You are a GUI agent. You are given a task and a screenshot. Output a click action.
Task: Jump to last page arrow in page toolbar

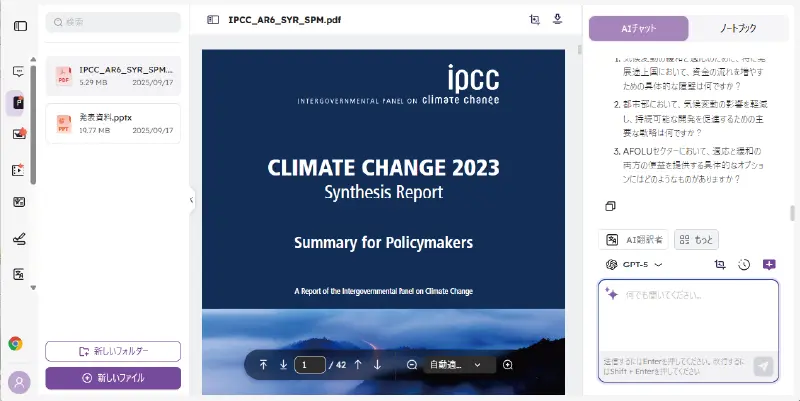[x=283, y=365]
